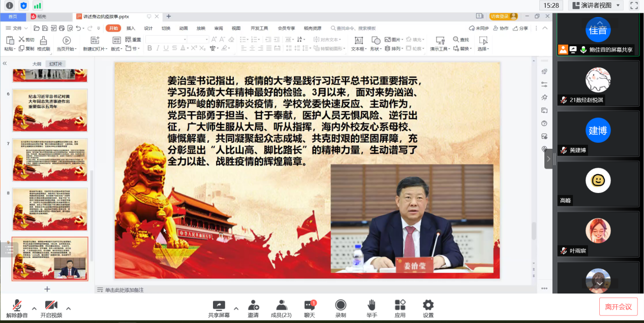Expand the arrow beside 解除静音
The height and width of the screenshot is (323, 644).
click(34, 308)
